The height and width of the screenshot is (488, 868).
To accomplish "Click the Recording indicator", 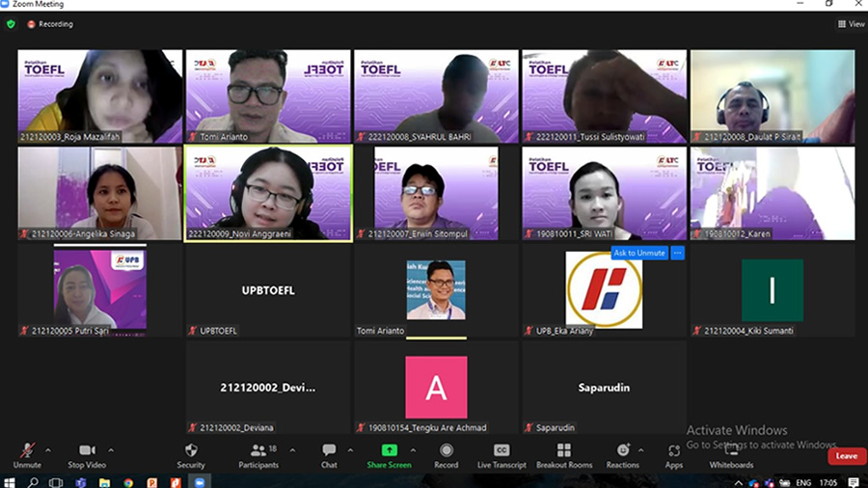I will pyautogui.click(x=50, y=24).
